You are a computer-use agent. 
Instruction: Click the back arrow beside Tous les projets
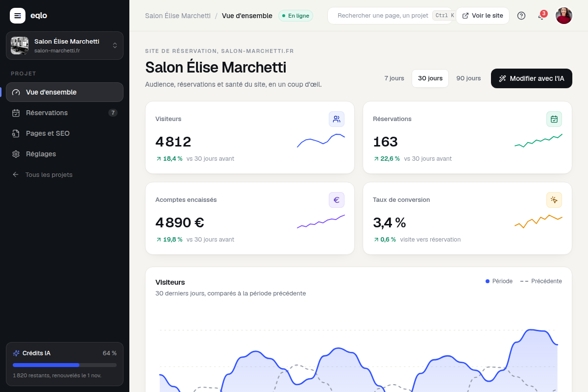tap(16, 174)
